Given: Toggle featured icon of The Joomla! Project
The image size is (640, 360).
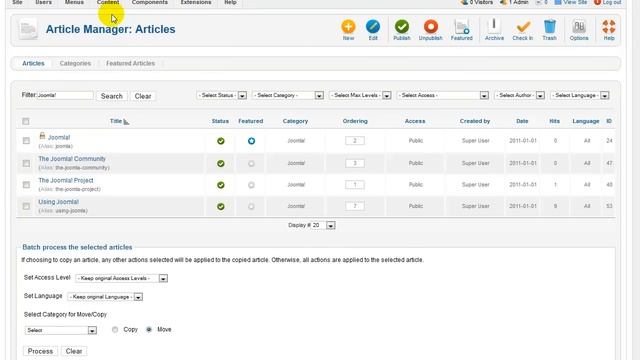Looking at the screenshot, I should coord(251,185).
